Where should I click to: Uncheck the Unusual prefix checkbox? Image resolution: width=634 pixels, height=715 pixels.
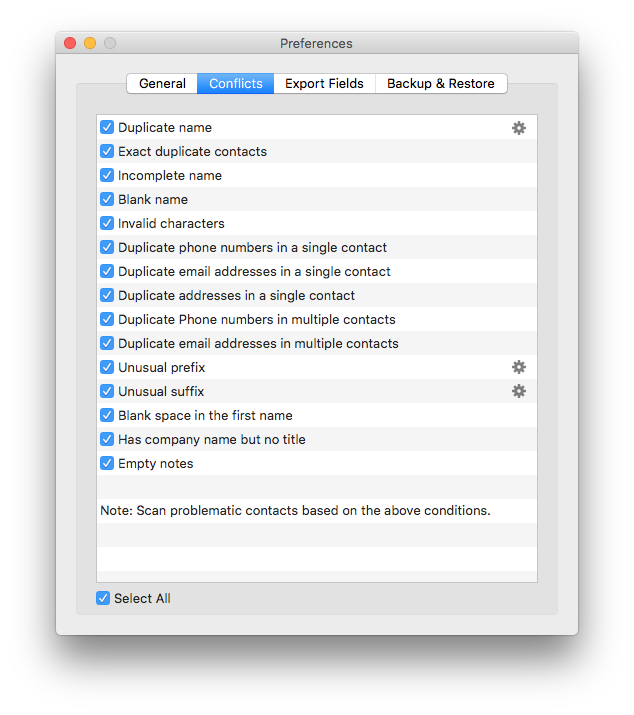(107, 367)
